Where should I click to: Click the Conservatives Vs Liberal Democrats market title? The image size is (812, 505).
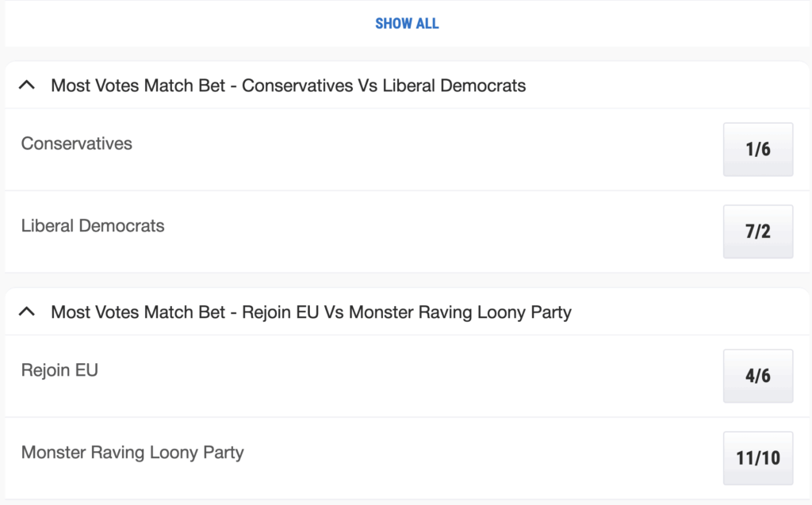pos(288,85)
